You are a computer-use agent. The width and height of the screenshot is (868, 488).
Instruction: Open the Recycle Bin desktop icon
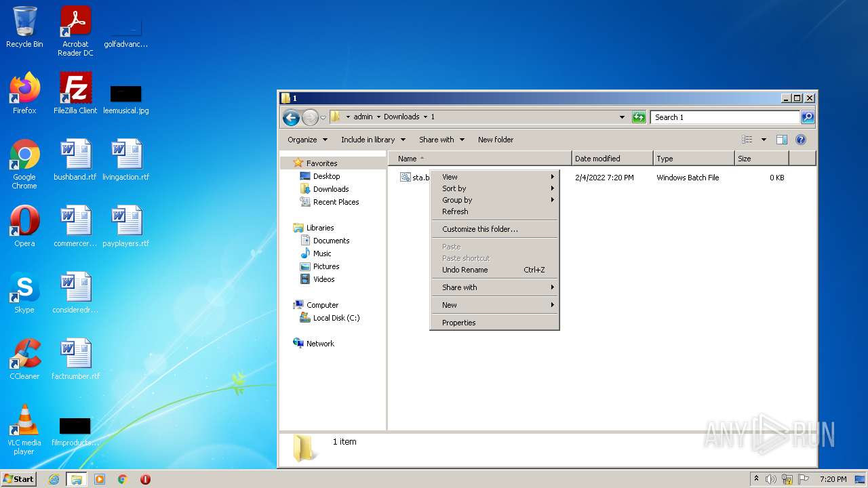coord(24,27)
